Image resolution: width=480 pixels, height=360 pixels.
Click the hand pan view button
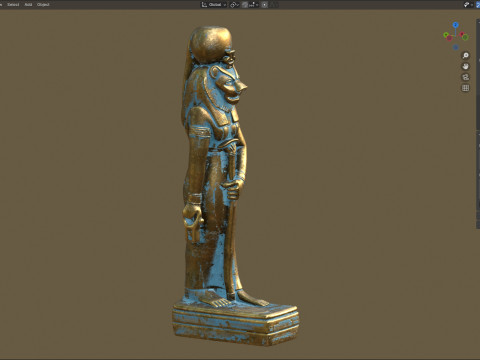tap(466, 66)
